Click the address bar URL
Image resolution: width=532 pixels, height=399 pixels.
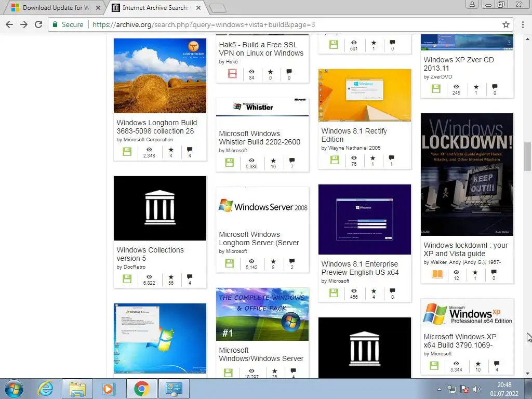(204, 24)
